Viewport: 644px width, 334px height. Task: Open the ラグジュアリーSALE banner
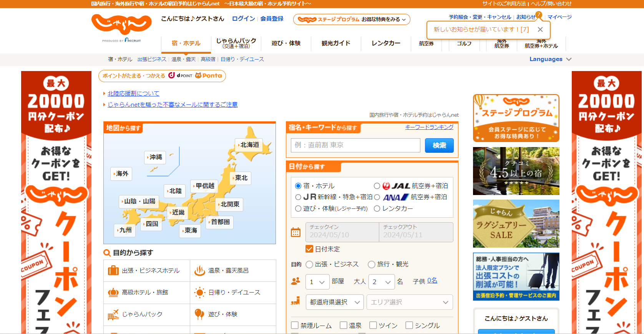click(516, 223)
